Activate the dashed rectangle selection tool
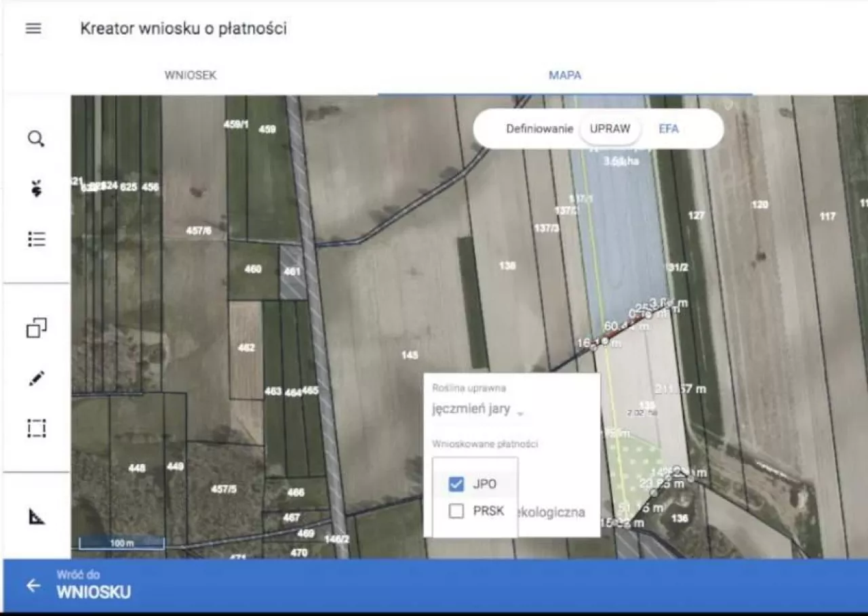Viewport: 868px width, 616px height. tap(37, 429)
